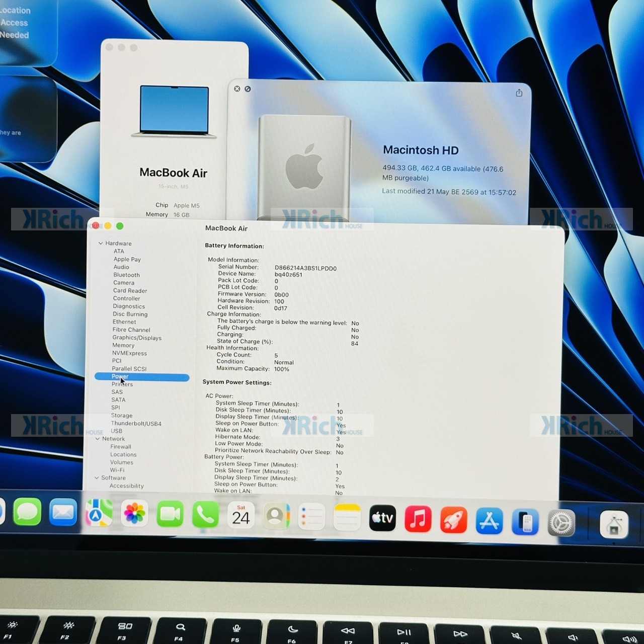Collapse the Network section in the sidebar
The height and width of the screenshot is (644, 644).
click(x=98, y=439)
